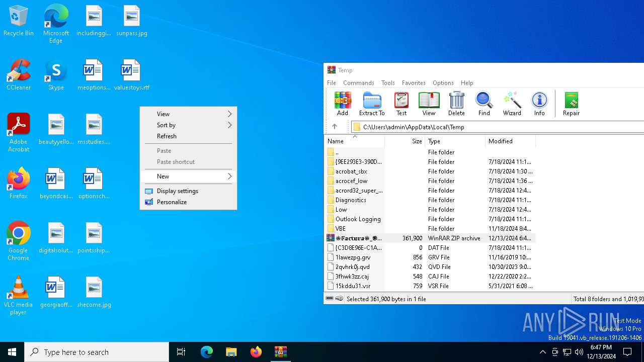Click the Repair toolbar icon
The width and height of the screenshot is (644, 362).
coord(571,104)
